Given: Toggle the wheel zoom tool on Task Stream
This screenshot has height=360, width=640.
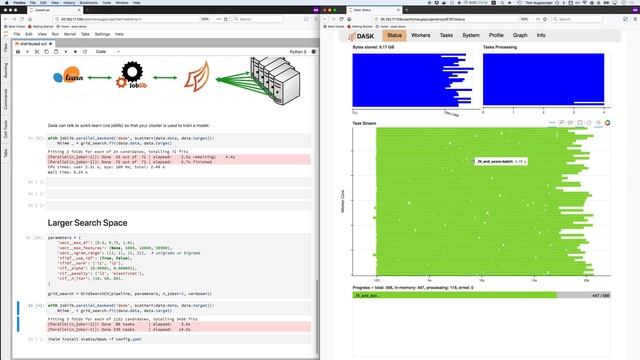Looking at the screenshot, I should tap(571, 123).
